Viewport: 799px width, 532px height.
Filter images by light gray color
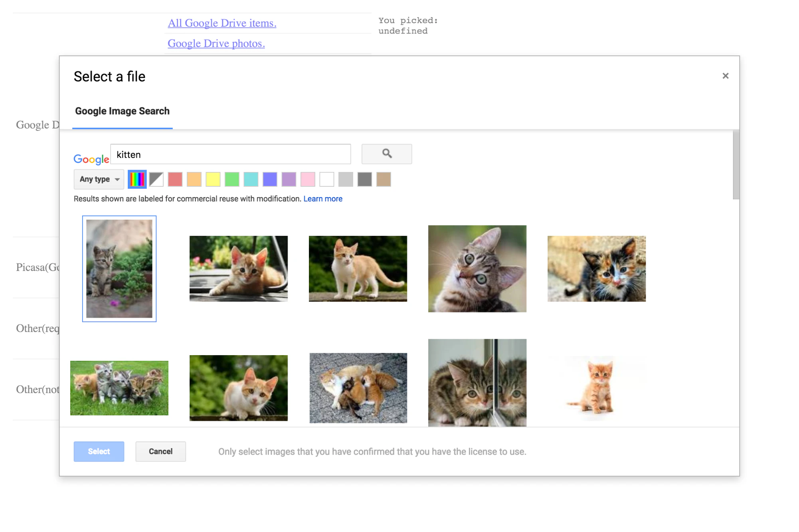(346, 179)
